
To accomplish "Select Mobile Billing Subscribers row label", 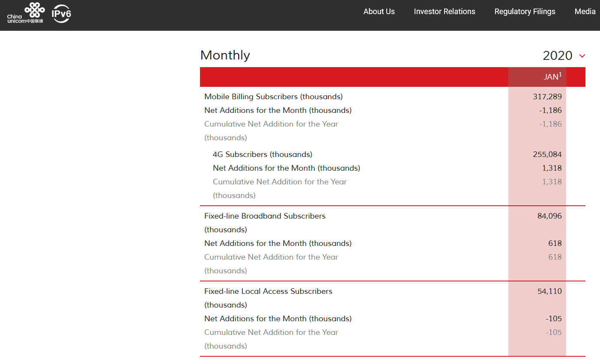I will [x=274, y=97].
